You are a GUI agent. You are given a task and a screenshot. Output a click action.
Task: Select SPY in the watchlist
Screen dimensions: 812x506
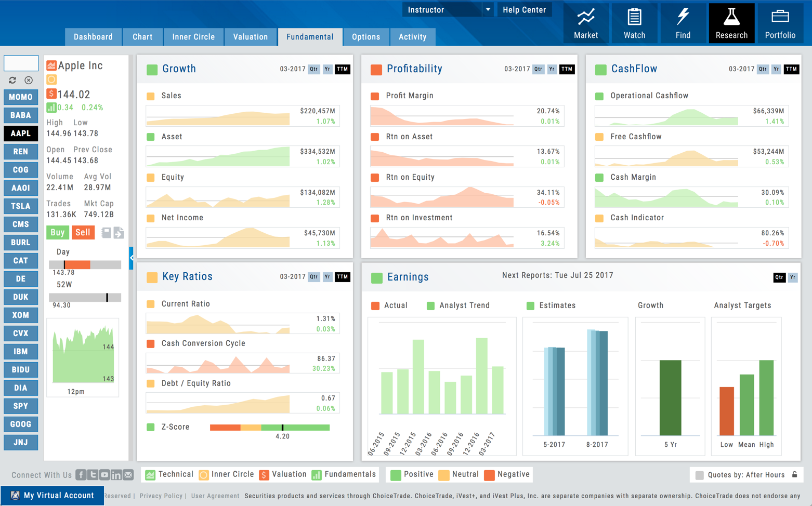click(21, 406)
